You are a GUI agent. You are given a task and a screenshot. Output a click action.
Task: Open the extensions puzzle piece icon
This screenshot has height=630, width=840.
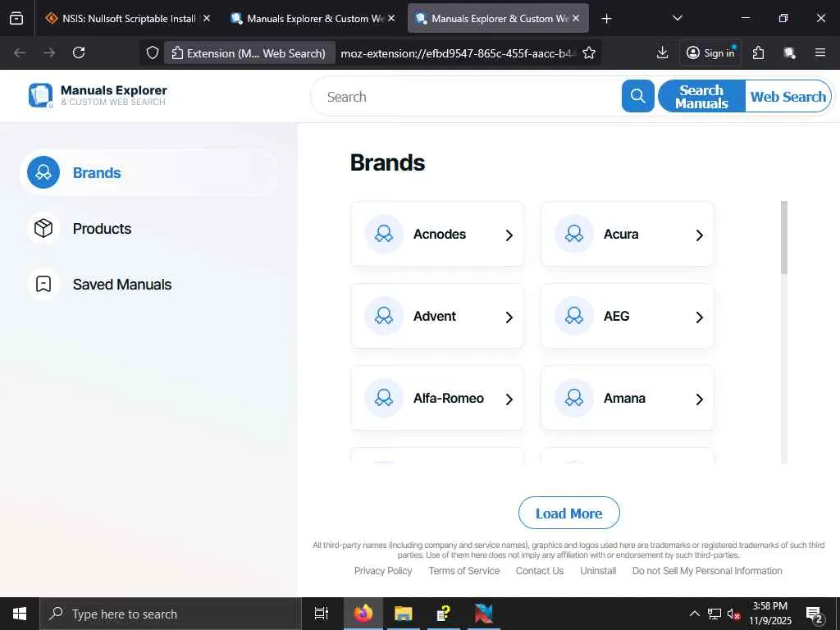click(758, 52)
